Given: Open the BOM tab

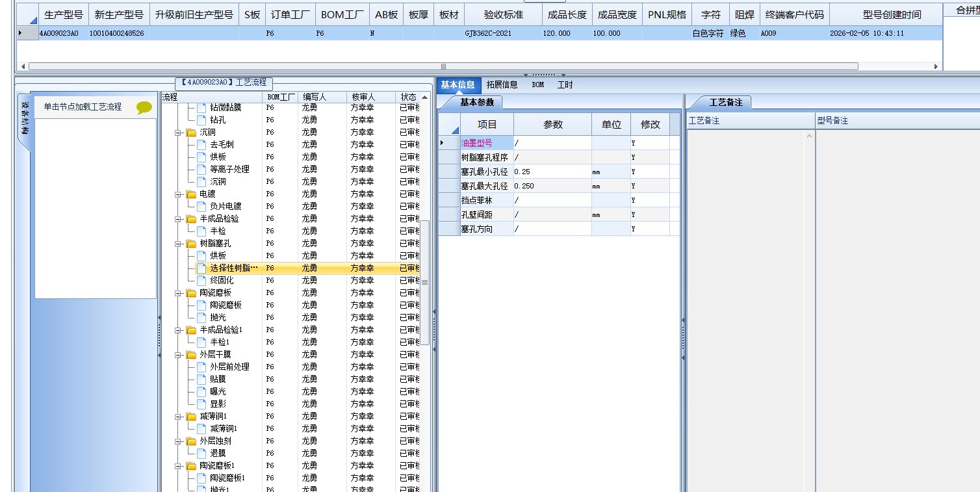Looking at the screenshot, I should (538, 84).
